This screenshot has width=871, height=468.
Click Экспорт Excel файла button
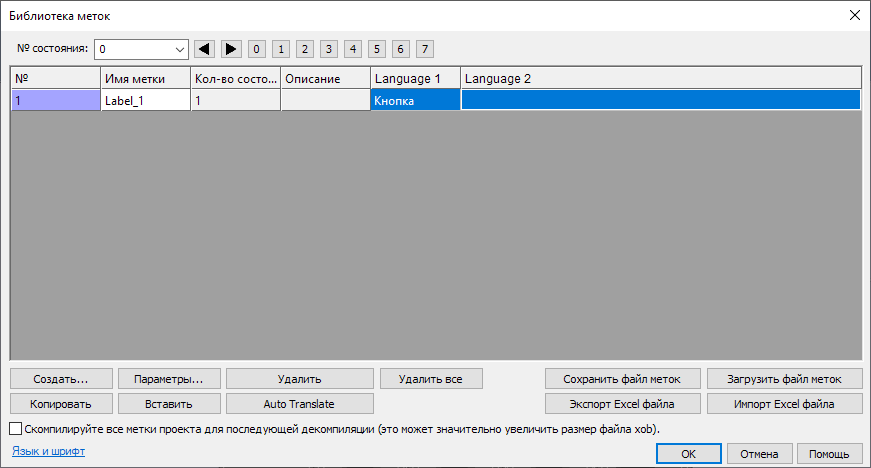(621, 404)
